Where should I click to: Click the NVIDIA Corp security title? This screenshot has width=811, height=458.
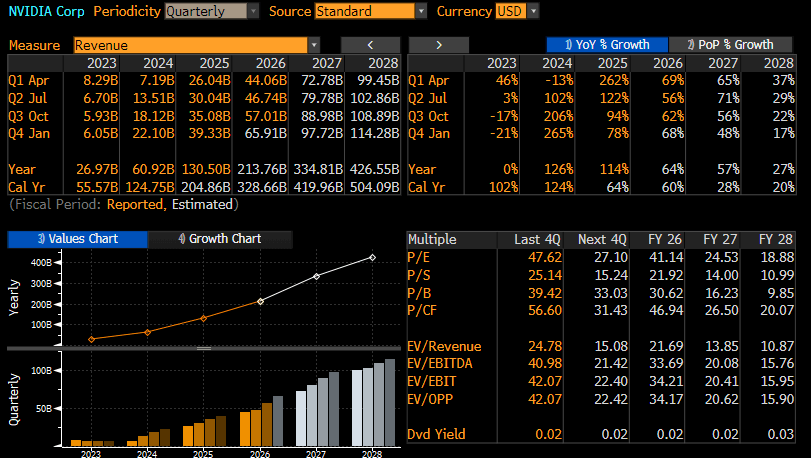point(46,11)
